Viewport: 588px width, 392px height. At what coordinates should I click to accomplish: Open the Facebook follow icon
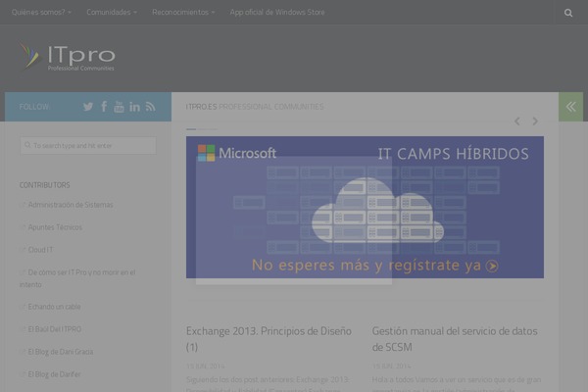104,107
